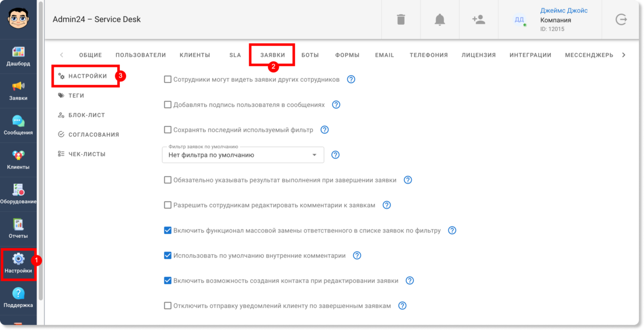Open help for 'Сохранять последний используемый фильтр'

tap(324, 130)
